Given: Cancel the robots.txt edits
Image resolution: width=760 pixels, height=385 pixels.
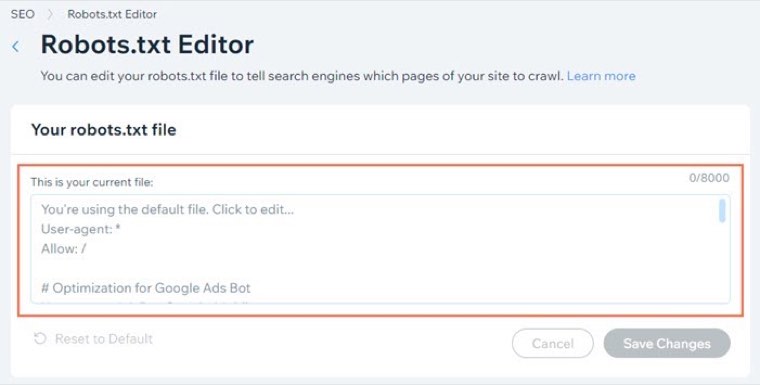Looking at the screenshot, I should 553,343.
